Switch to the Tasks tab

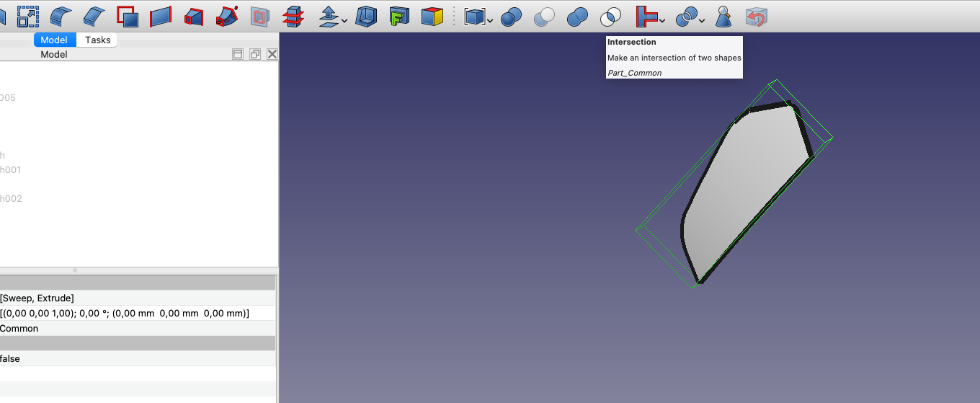97,40
